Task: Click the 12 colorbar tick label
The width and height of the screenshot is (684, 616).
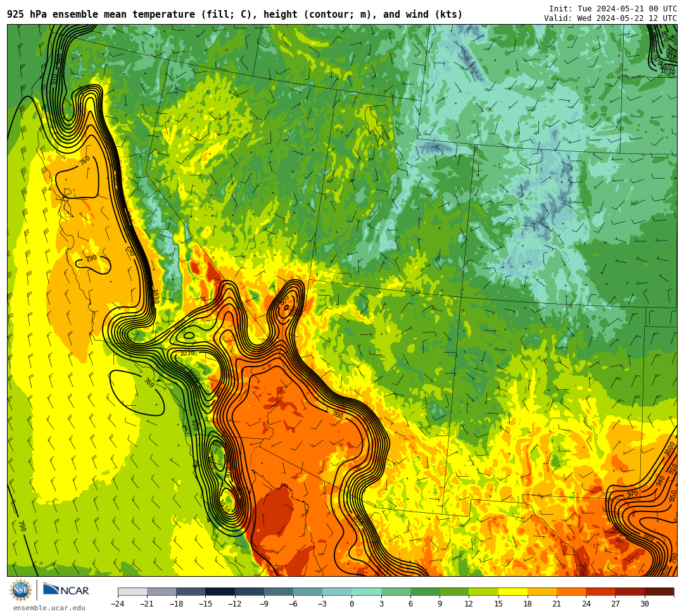Action: point(469,604)
